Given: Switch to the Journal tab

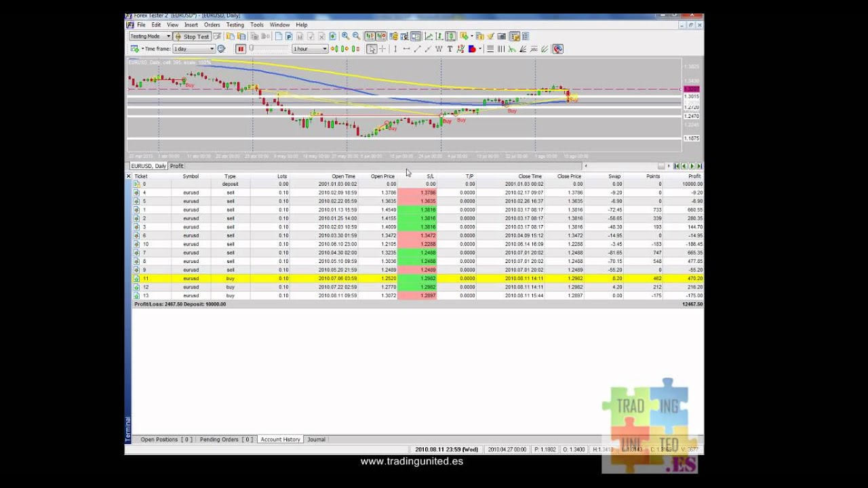Looking at the screenshot, I should click(x=316, y=440).
